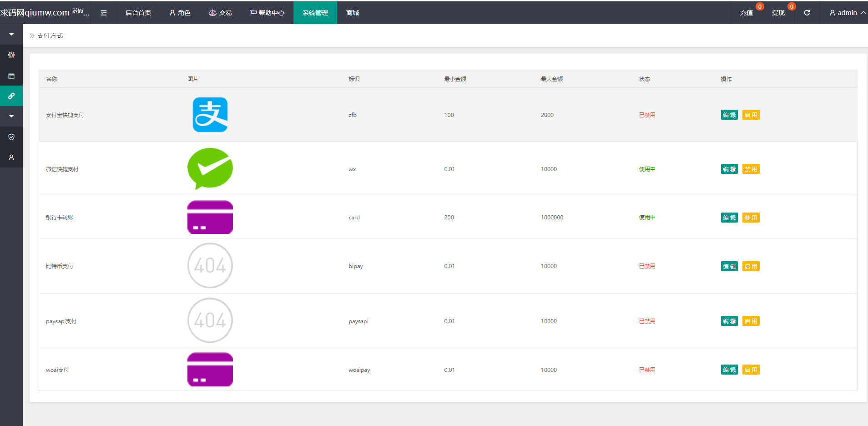Disable the 微信快捷支付 payment method
868x426 pixels.
751,169
